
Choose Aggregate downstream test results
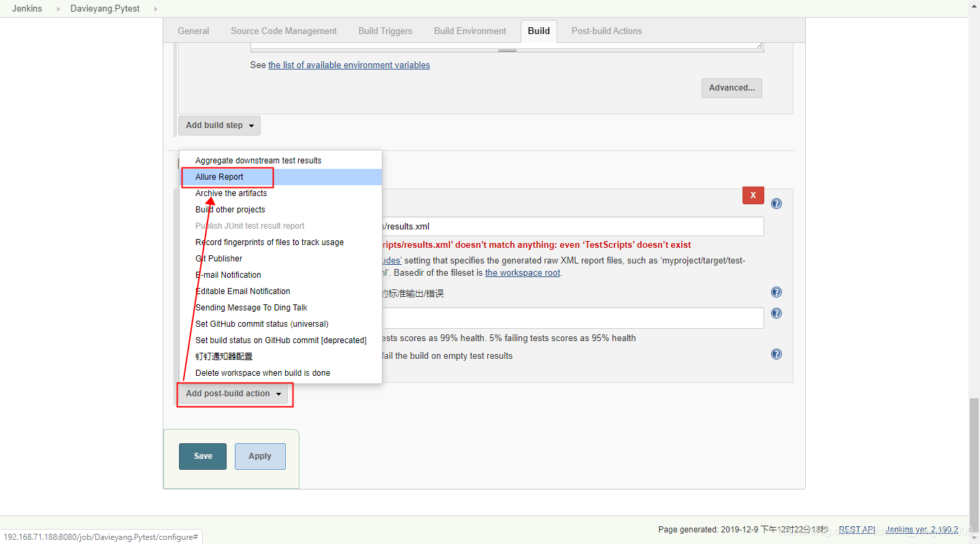[280, 161]
